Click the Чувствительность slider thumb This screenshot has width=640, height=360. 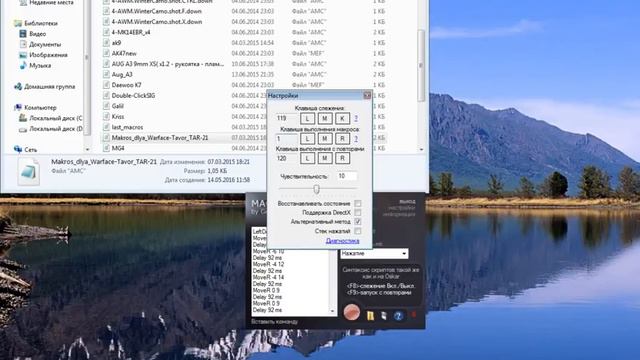[x=316, y=189]
